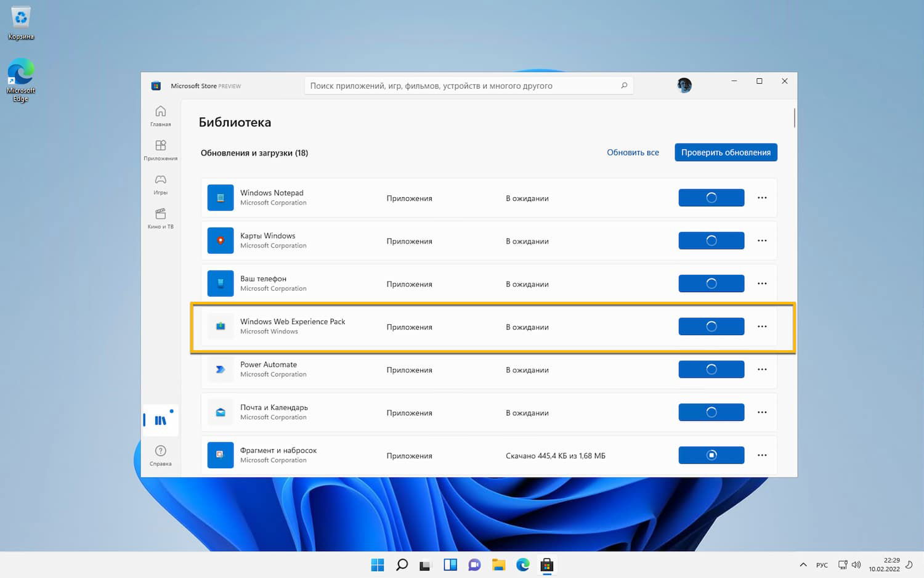Open the Apps (Приложения) section in sidebar
The width and height of the screenshot is (924, 578).
tap(160, 150)
